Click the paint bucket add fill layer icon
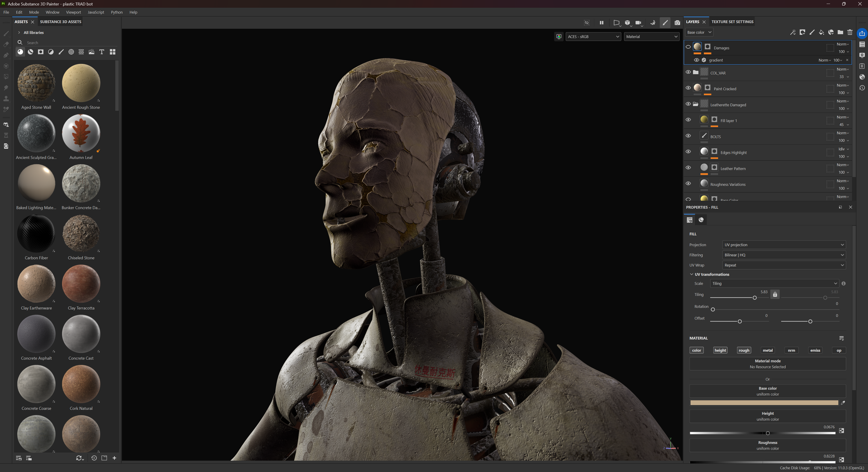 821,32
